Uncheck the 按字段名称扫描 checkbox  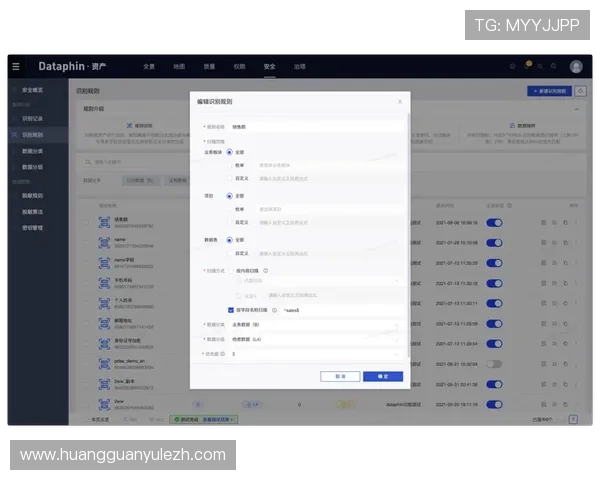click(230, 310)
